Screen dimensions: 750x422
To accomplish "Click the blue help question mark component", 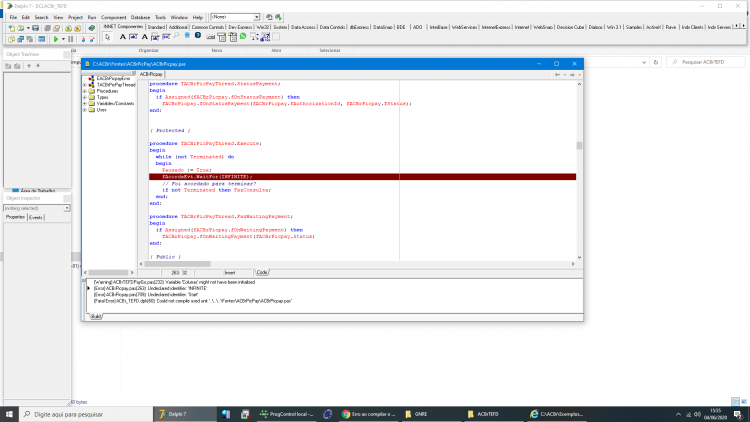I will coord(198,36).
